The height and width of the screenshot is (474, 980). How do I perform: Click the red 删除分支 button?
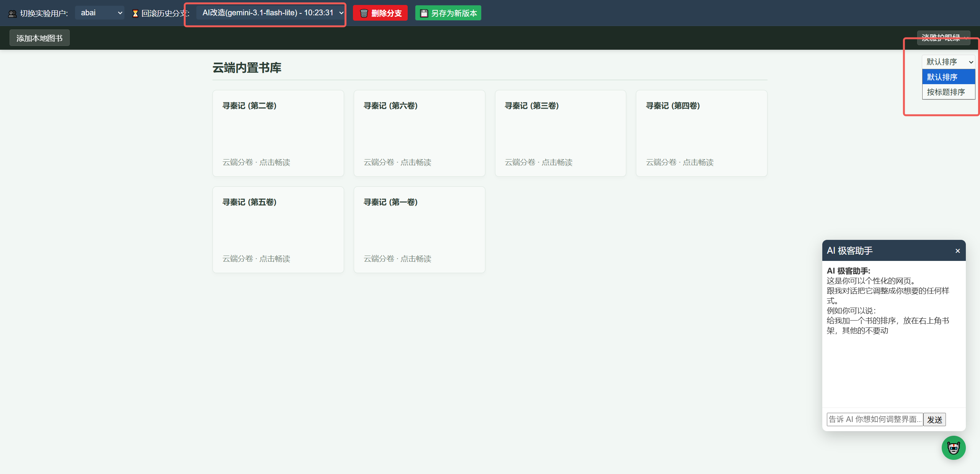point(380,13)
